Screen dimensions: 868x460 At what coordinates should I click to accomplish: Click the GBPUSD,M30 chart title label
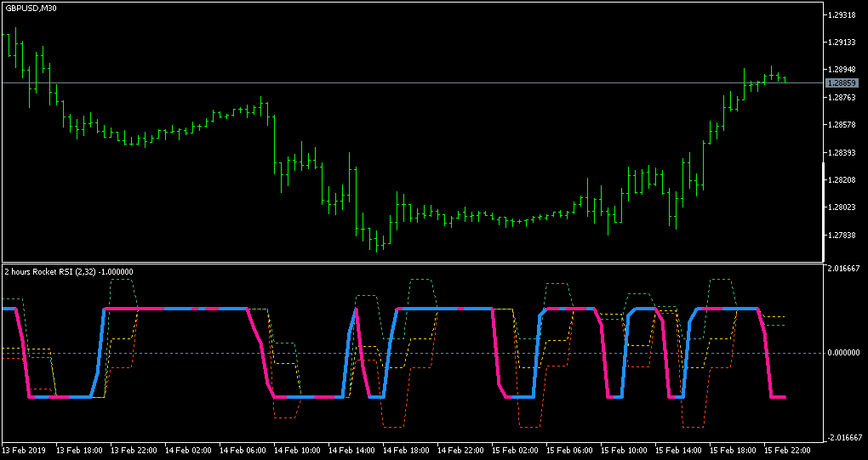[x=31, y=9]
